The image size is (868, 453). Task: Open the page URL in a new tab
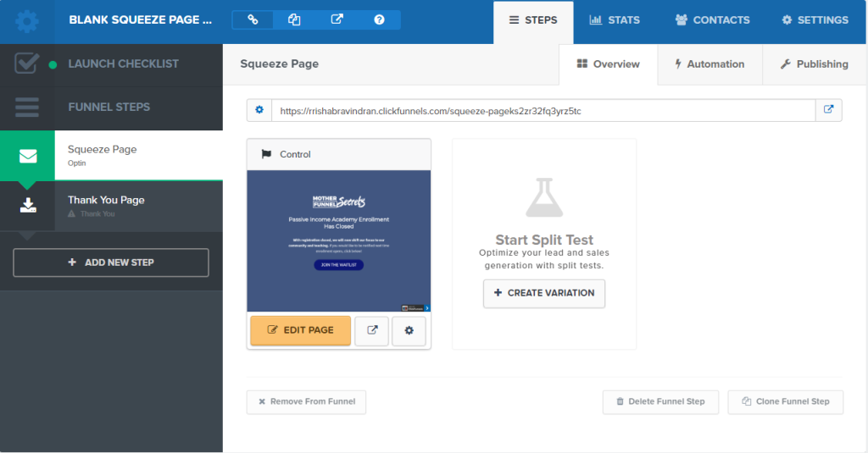(x=828, y=110)
